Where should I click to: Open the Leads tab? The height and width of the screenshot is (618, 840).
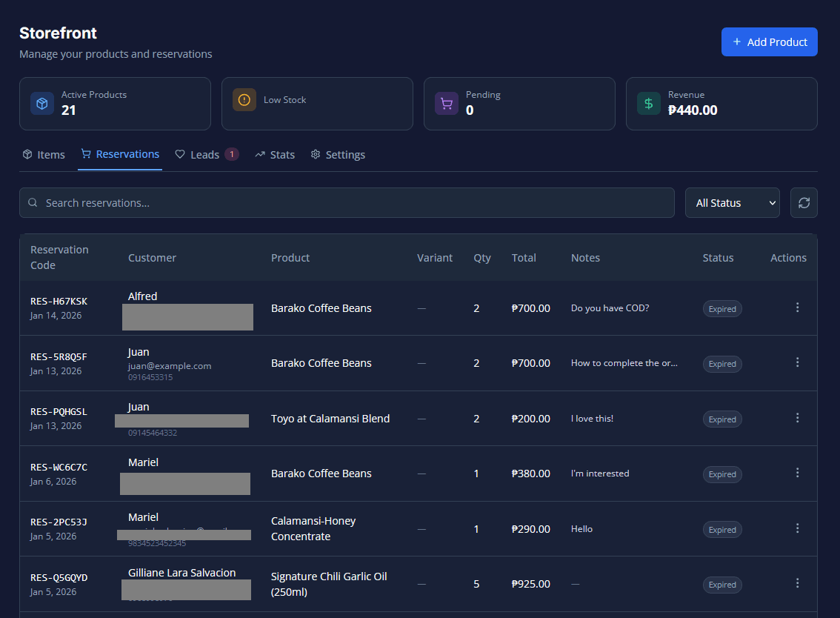click(205, 155)
